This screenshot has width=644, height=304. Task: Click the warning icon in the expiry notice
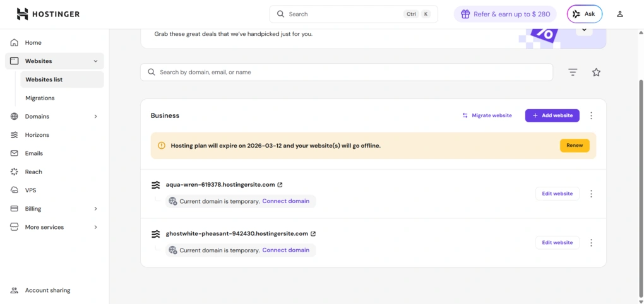(x=162, y=146)
